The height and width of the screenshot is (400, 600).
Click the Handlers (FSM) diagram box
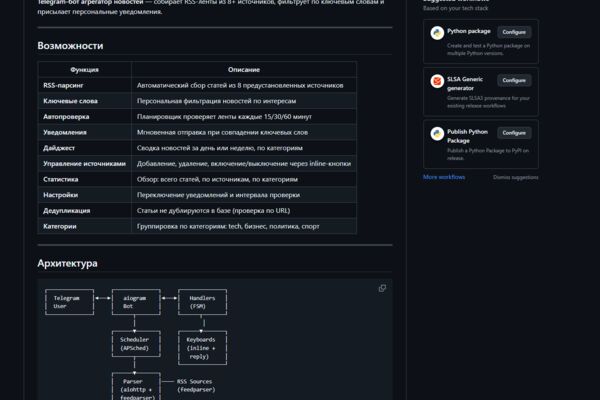pyautogui.click(x=202, y=302)
